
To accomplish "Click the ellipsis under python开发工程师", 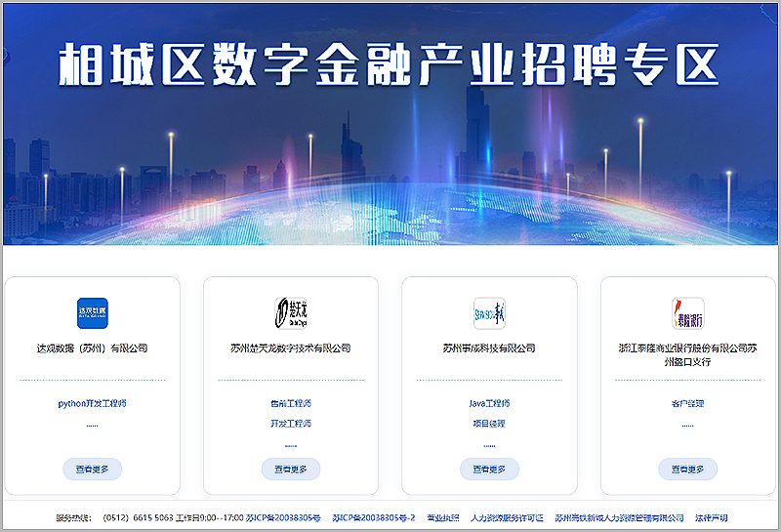I will pos(92,426).
